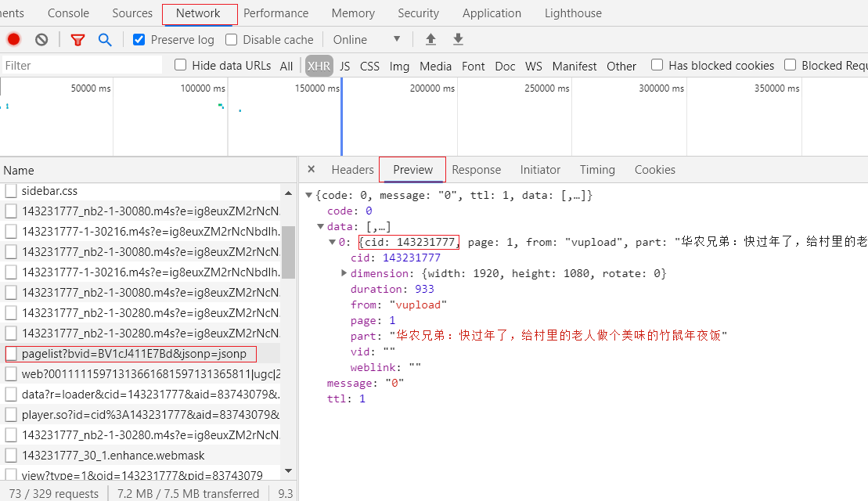Select the pagelist?bvid request
The height and width of the screenshot is (501, 868).
(x=134, y=354)
